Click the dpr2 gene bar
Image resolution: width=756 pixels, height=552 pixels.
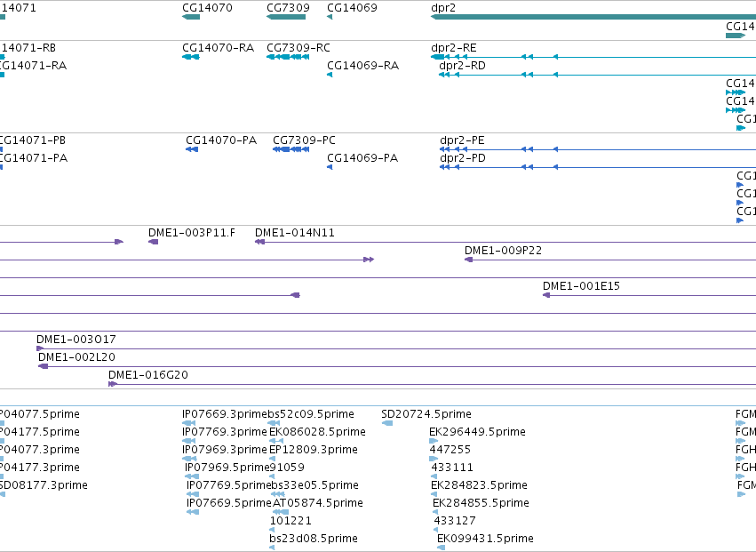[593, 17]
